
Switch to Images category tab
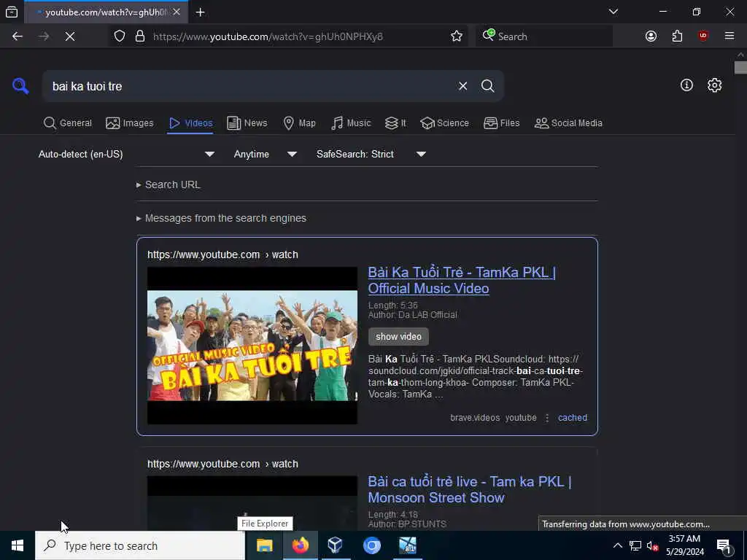130,122
